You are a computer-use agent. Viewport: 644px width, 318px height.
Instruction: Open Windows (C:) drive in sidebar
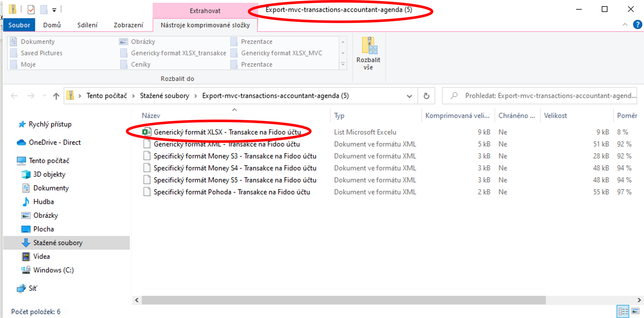pos(48,270)
